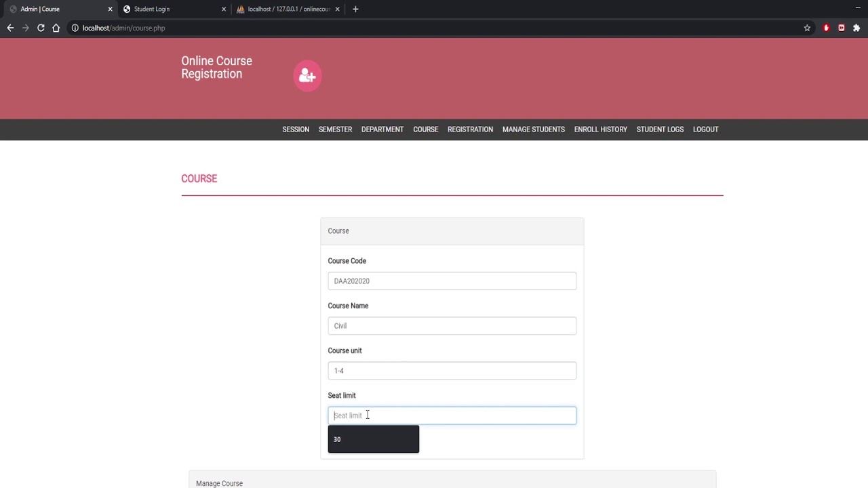This screenshot has height=488, width=868.
Task: Go to MANAGE STUDENTS page
Action: tap(534, 129)
